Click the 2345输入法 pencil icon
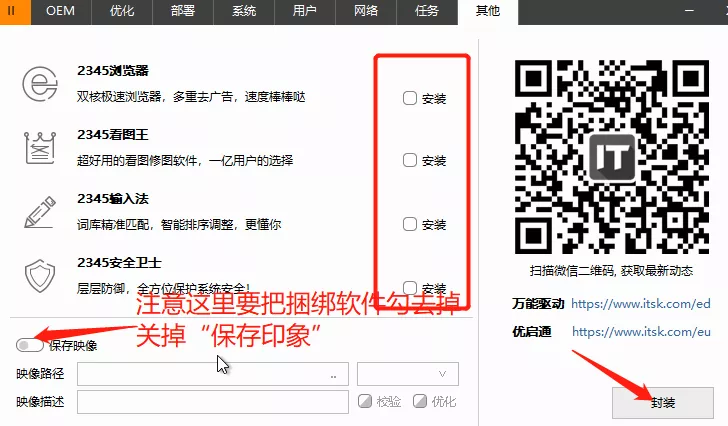This screenshot has width=728, height=426. [42, 212]
